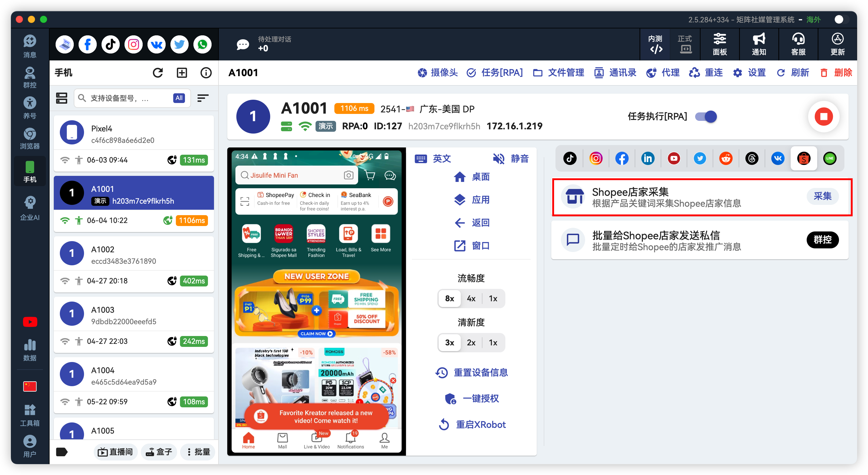Select the LINE platform icon
Viewport: 868px width, 475px height.
[x=830, y=158]
